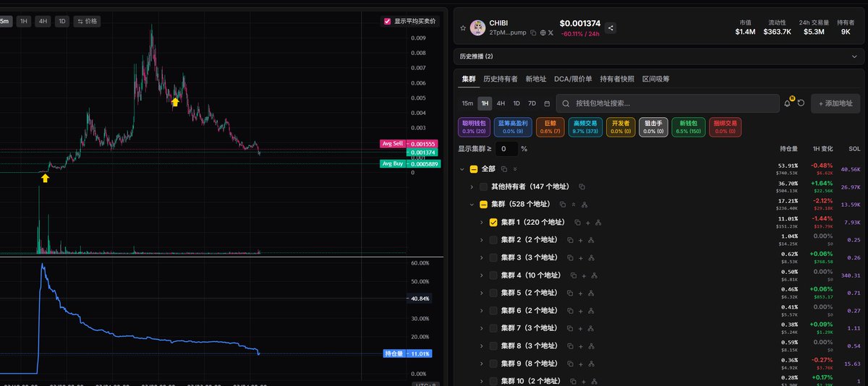Check the 集群 5 checkbox
Viewport: 868px width, 386px height.
pyautogui.click(x=493, y=293)
